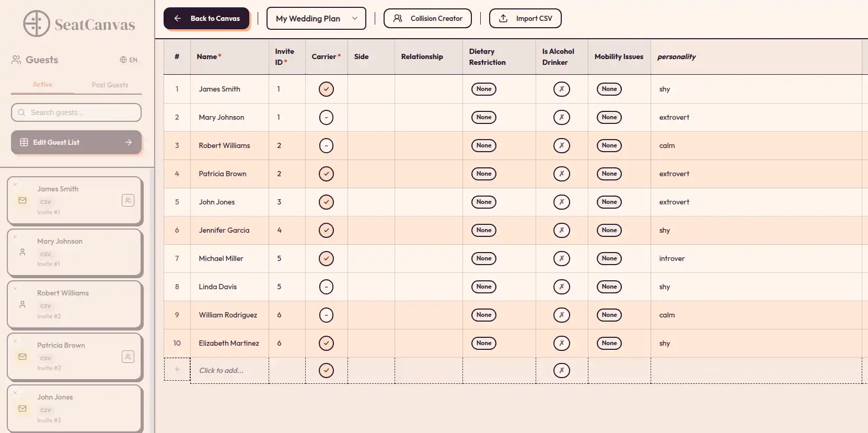Screen dimensions: 868x433
Task: Click the EN language switcher
Action: tap(129, 60)
